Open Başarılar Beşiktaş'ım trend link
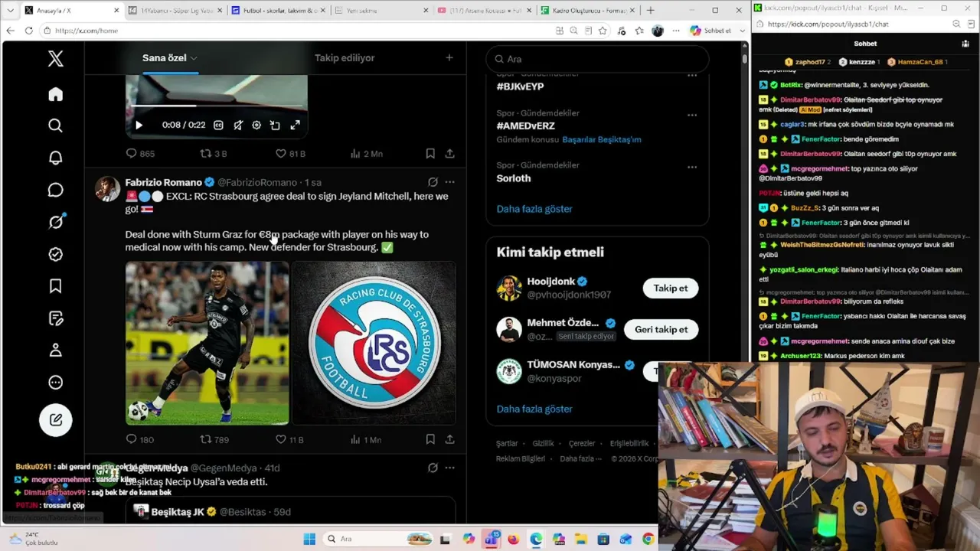980x551 pixels. tap(602, 140)
